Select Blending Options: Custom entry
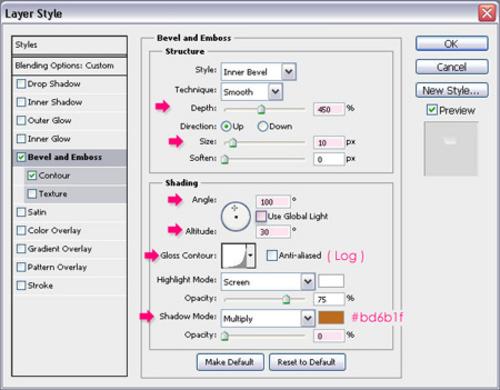The height and width of the screenshot is (390, 500). [69, 66]
